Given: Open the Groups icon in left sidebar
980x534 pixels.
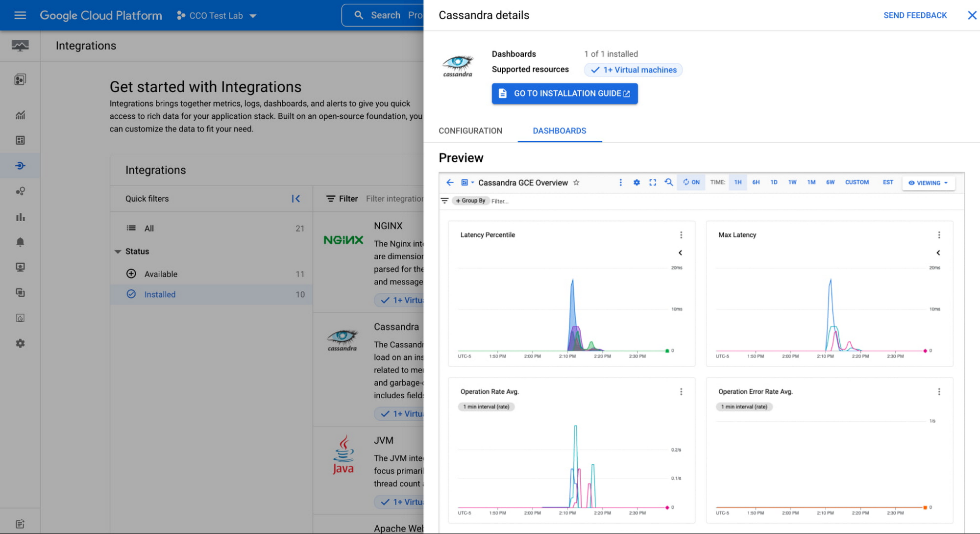Looking at the screenshot, I should [x=20, y=293].
